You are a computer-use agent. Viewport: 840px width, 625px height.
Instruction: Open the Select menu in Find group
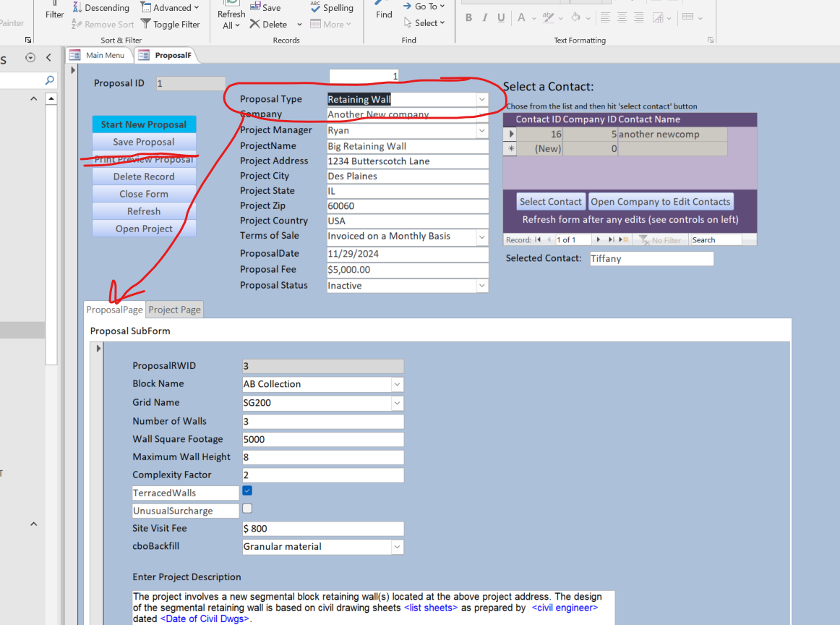tap(424, 22)
